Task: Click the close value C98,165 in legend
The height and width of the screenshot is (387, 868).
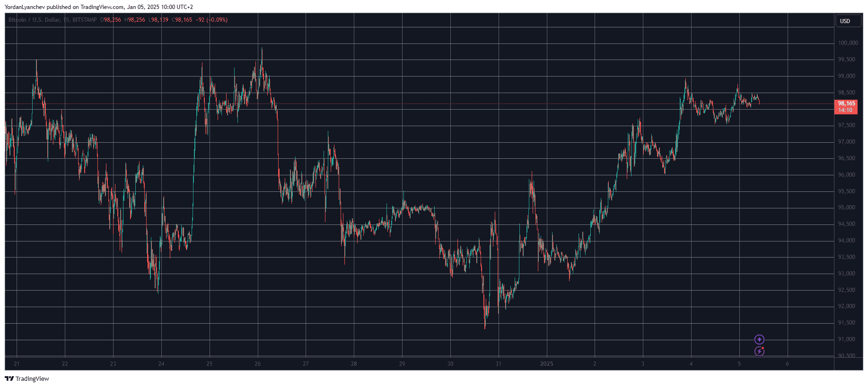Action: [182, 20]
